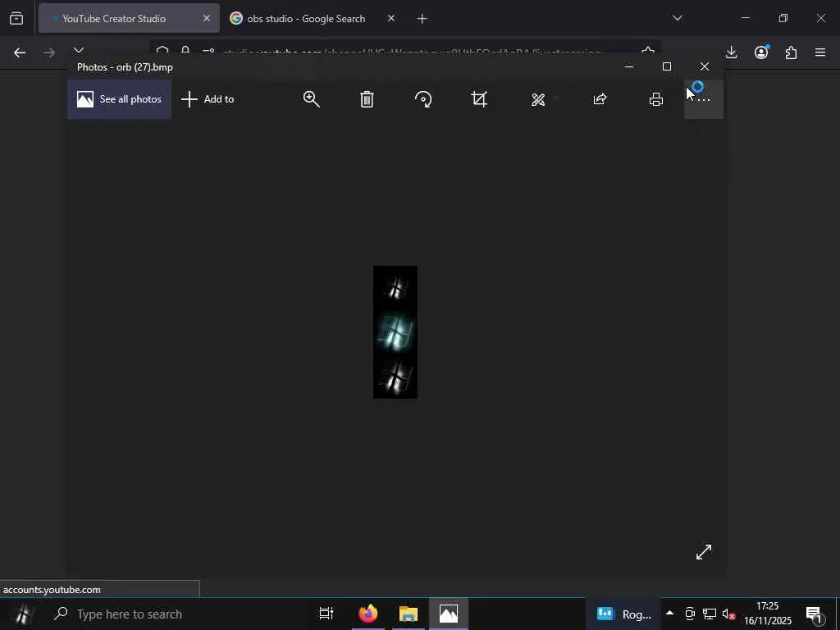Open Firefox from the taskbar

[368, 614]
